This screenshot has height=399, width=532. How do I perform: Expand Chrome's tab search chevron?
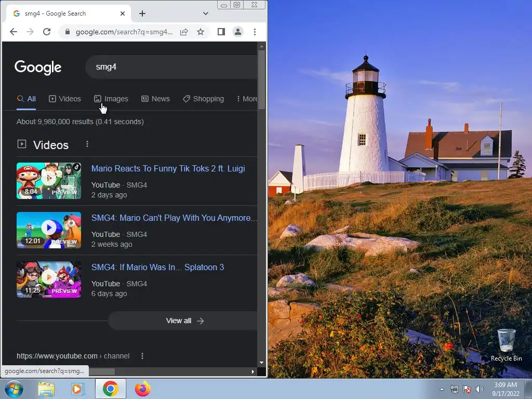(206, 14)
